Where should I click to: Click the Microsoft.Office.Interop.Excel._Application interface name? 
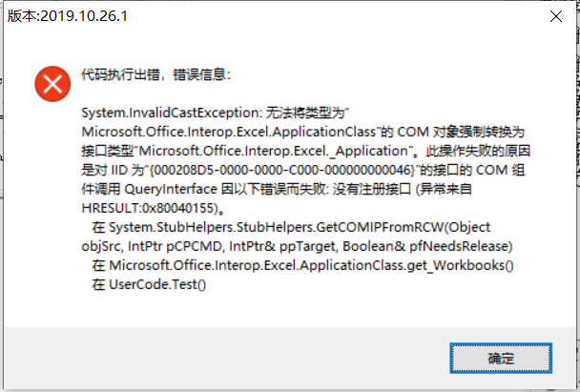pyautogui.click(x=273, y=151)
